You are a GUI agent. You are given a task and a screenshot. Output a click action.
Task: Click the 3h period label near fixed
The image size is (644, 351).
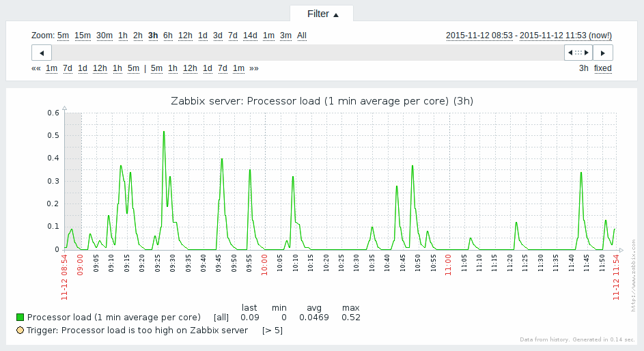pos(584,68)
